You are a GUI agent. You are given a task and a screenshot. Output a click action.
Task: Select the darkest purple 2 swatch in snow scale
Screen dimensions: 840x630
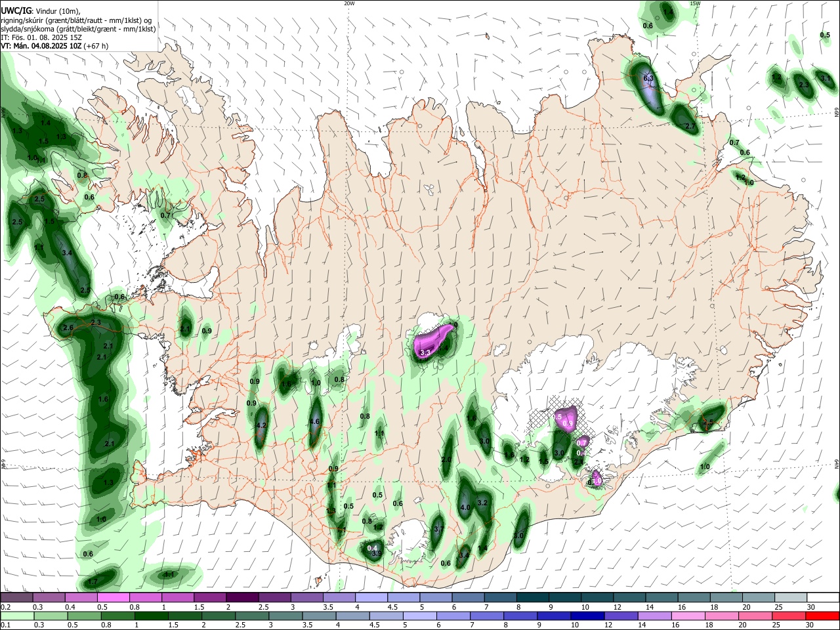[241, 597]
